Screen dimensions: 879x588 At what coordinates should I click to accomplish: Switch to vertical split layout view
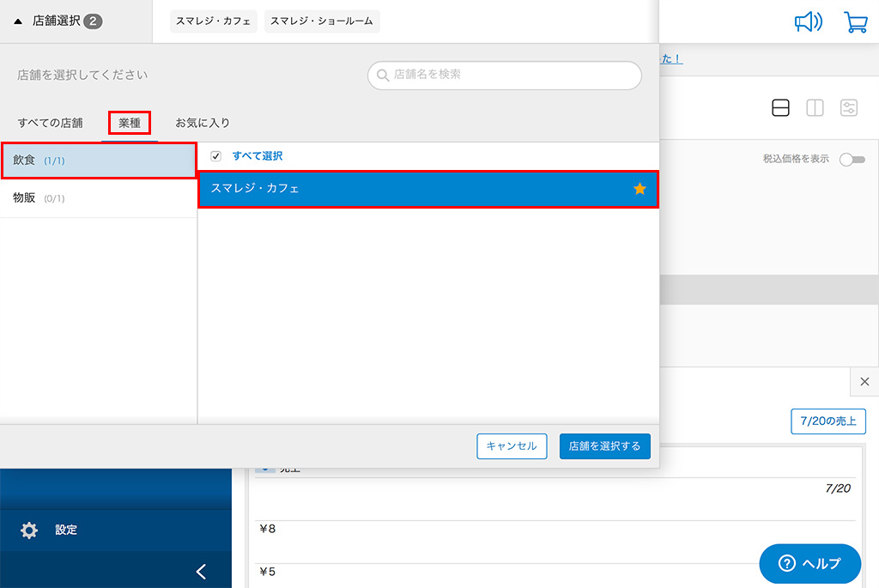815,107
